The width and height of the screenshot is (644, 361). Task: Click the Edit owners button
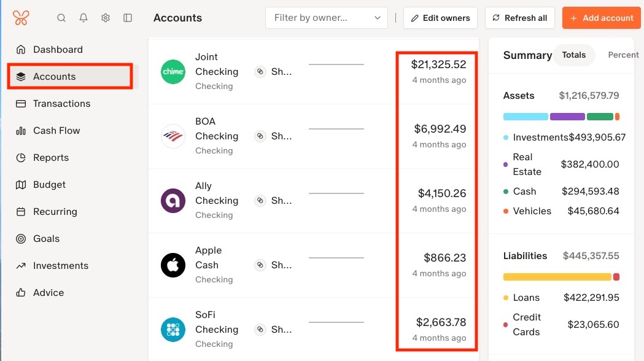(x=440, y=18)
